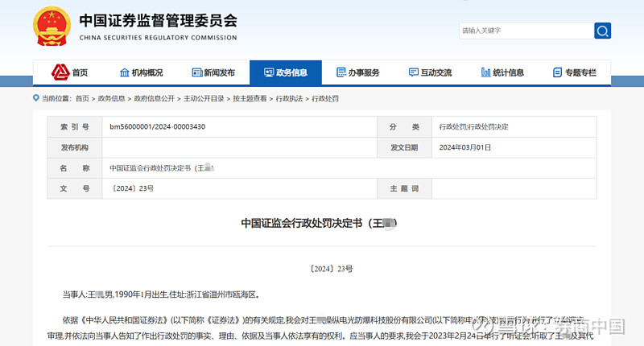This screenshot has height=346, width=644.
Task: Focus the keyword search input field
Action: (526, 31)
